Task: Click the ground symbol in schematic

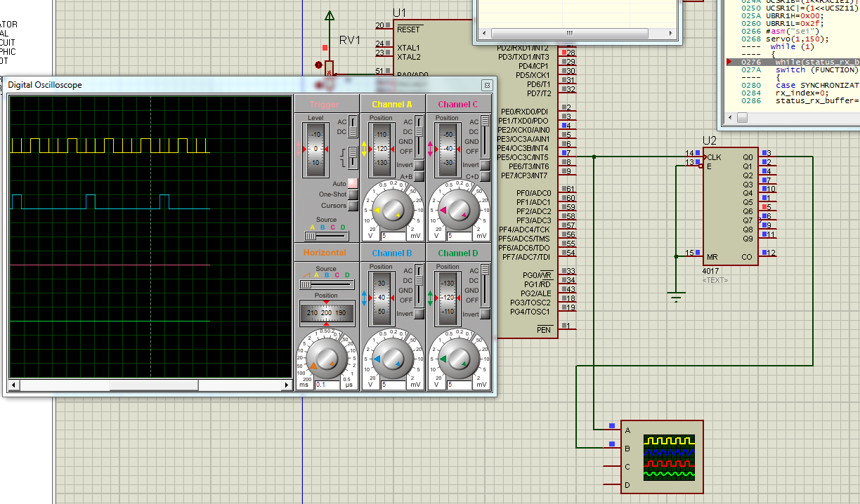Action: click(676, 297)
